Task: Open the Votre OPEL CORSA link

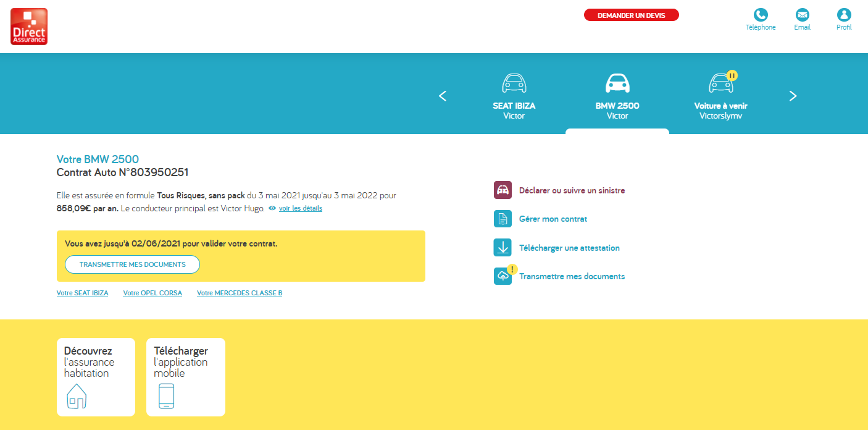Action: point(152,293)
